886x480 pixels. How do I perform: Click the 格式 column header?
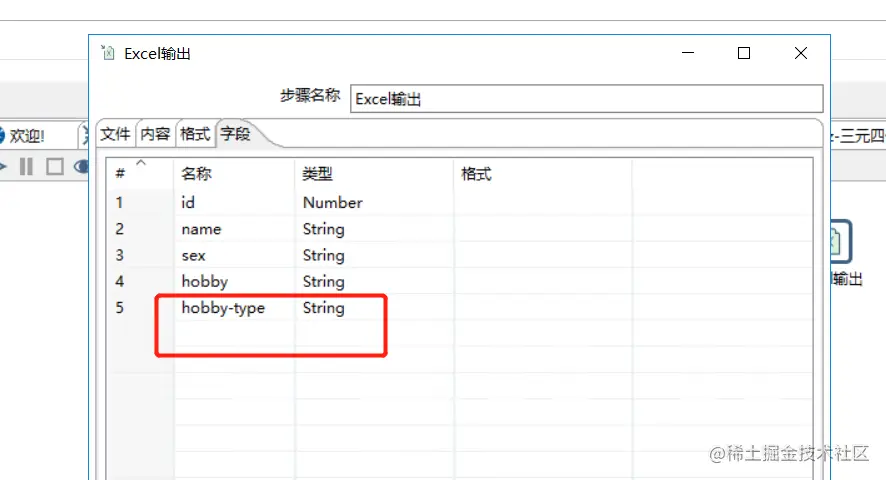pos(543,173)
